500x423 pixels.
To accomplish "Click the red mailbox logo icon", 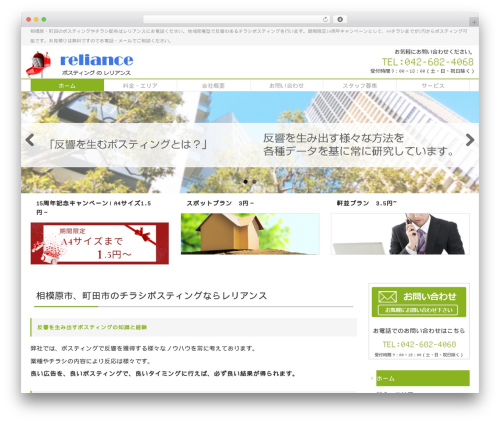I will point(39,64).
